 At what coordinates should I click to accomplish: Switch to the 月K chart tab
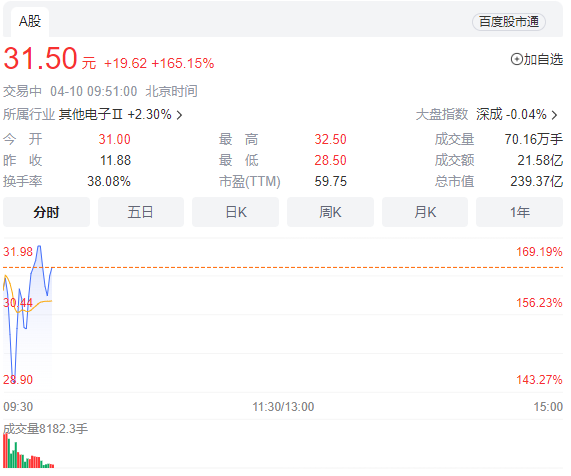425,212
